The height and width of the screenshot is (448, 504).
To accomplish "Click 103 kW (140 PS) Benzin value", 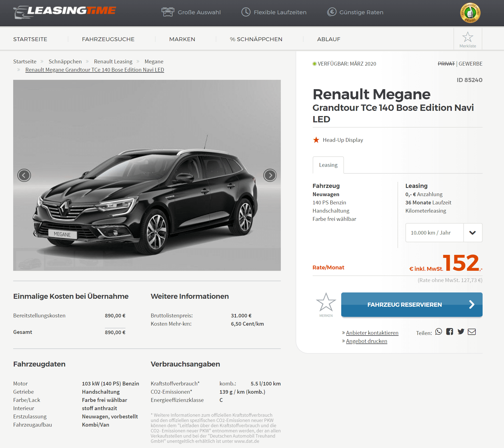I will pos(111,384).
